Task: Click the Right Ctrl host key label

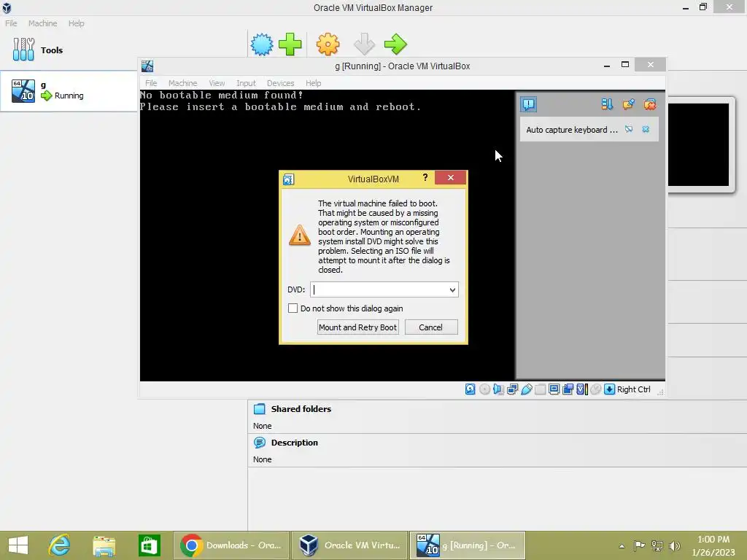Action: (634, 389)
